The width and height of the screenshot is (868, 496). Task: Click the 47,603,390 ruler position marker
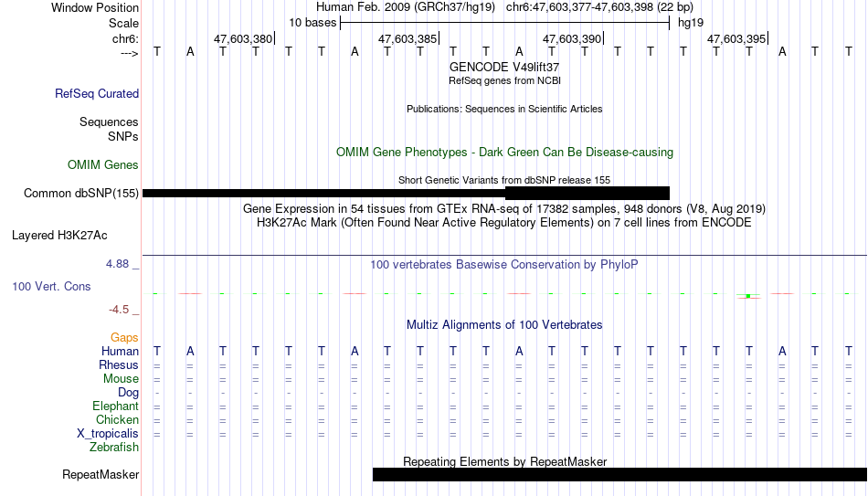pyautogui.click(x=572, y=38)
